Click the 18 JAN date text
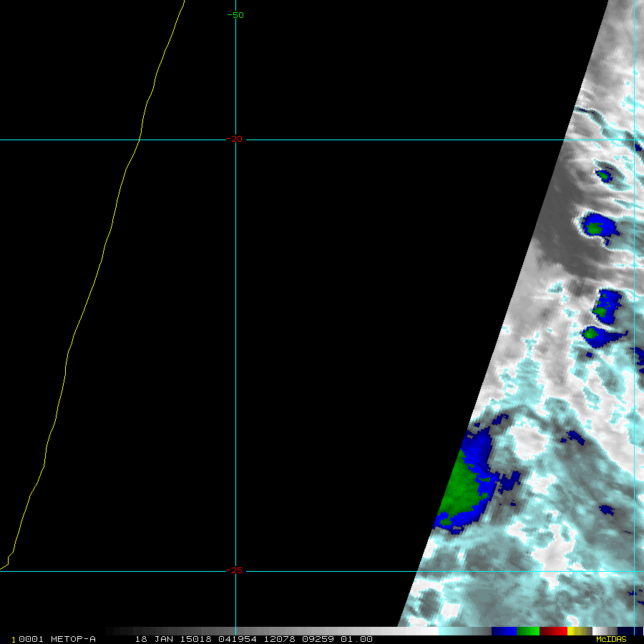The height and width of the screenshot is (644, 644). [x=152, y=639]
